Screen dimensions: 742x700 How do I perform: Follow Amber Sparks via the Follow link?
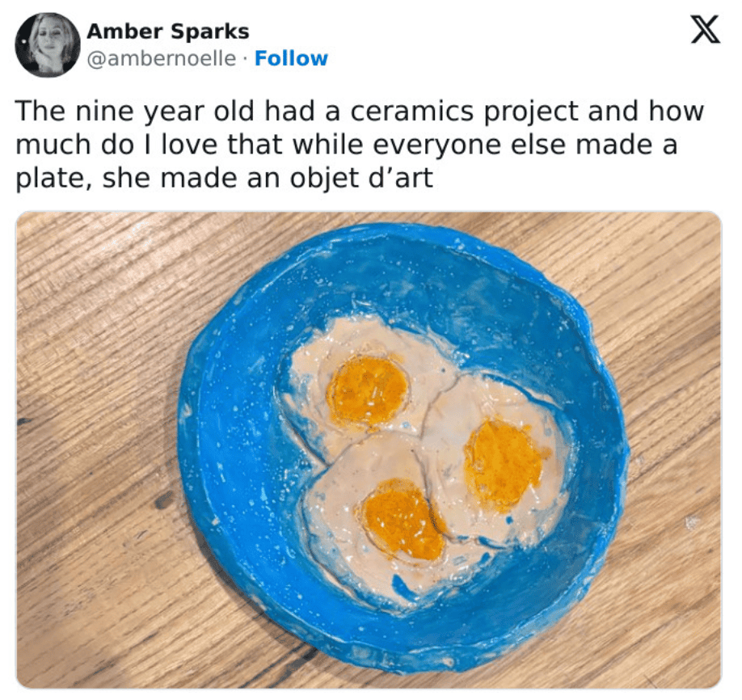(x=291, y=59)
